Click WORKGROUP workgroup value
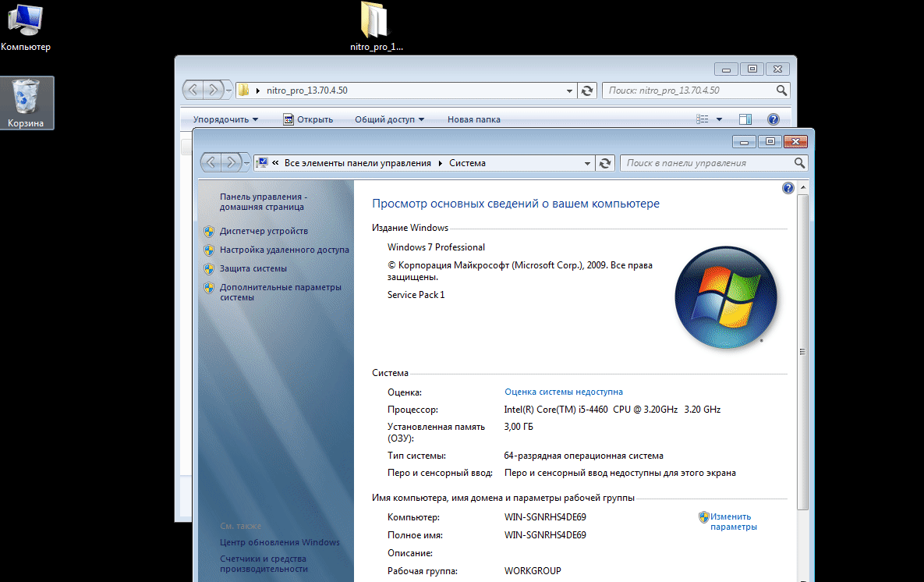 [x=533, y=571]
